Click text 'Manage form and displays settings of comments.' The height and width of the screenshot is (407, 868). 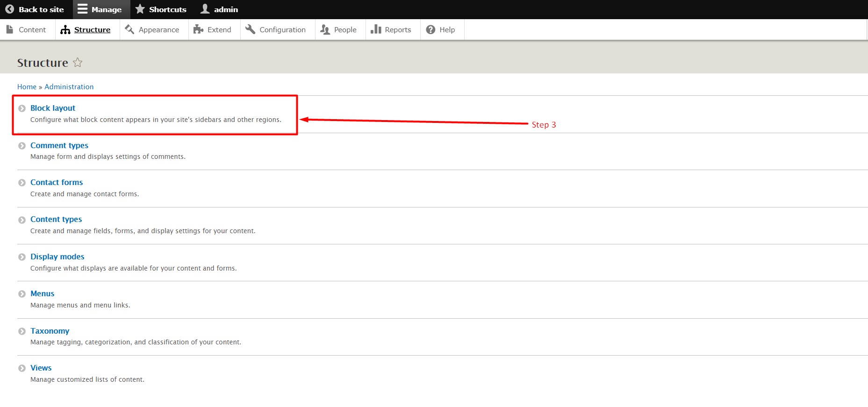pos(108,157)
